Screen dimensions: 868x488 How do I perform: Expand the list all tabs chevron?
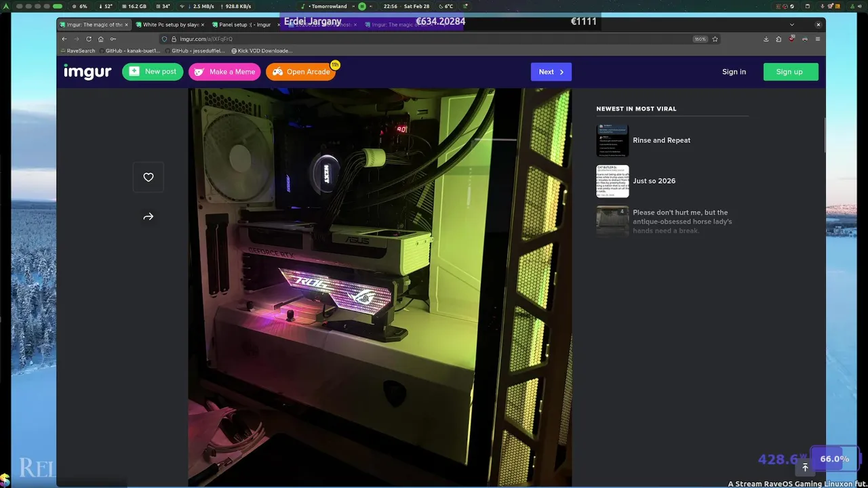pos(793,24)
